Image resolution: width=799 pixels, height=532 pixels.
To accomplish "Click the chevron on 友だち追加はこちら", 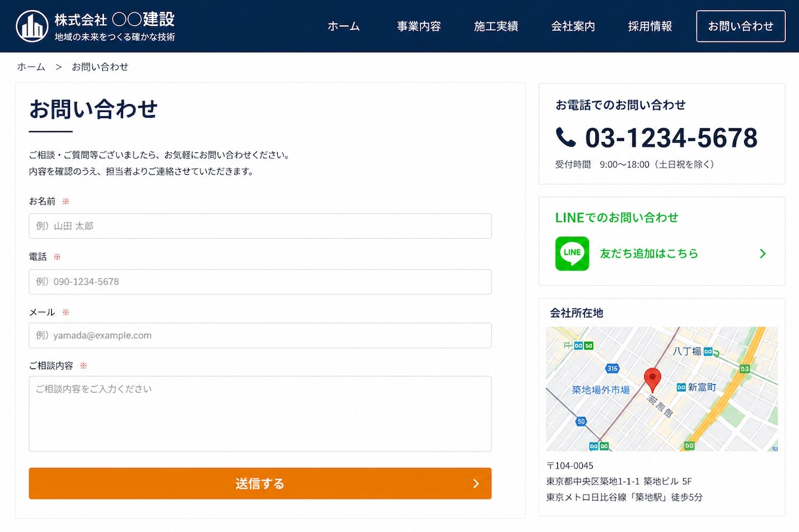I will click(762, 253).
